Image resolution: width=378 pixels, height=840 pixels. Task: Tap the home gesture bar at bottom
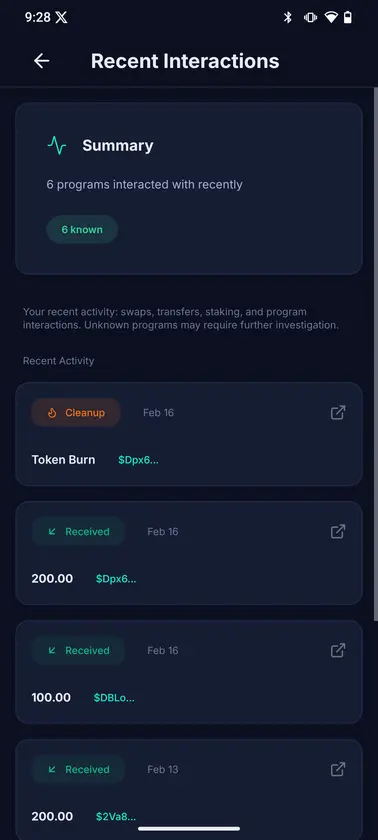click(189, 828)
